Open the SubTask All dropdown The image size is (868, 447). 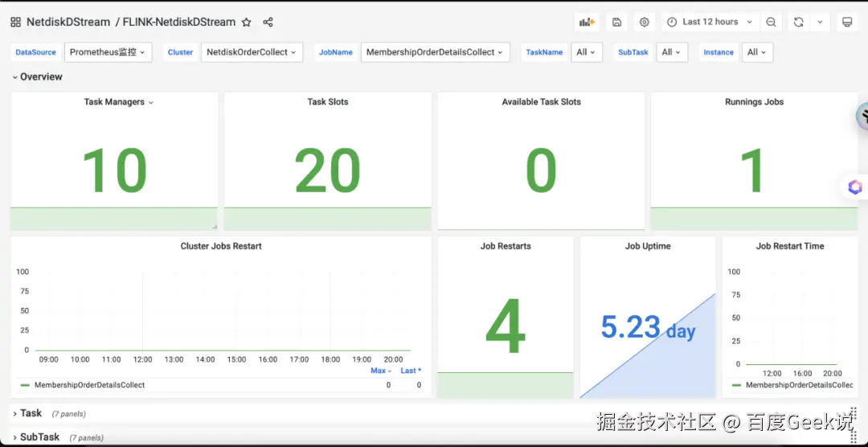click(672, 52)
